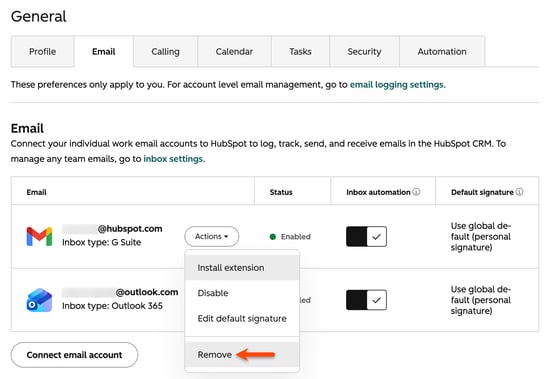Choose Install extension from the Actions menu

[x=242, y=268]
